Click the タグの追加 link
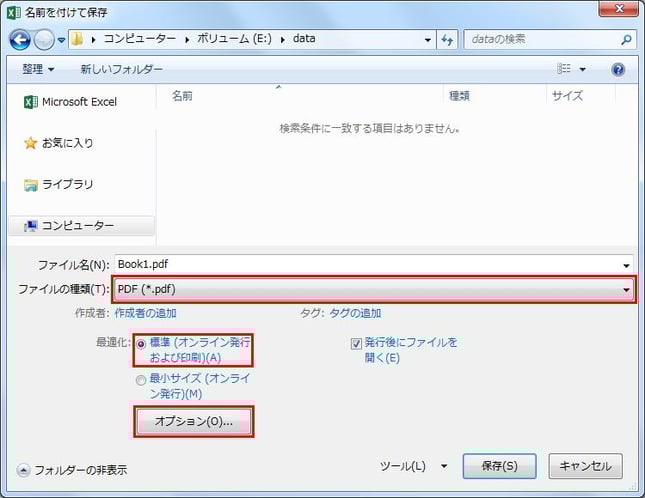Screen dimensions: 645x498 pos(355,313)
